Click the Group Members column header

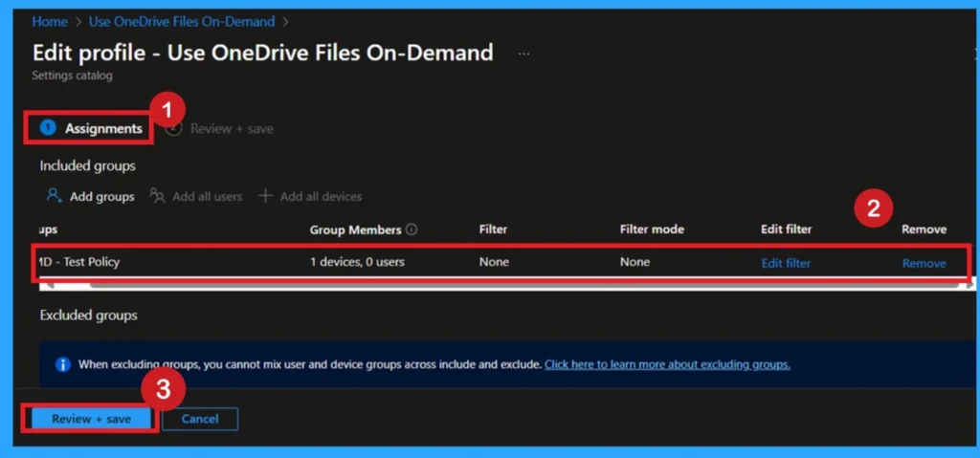pos(356,229)
